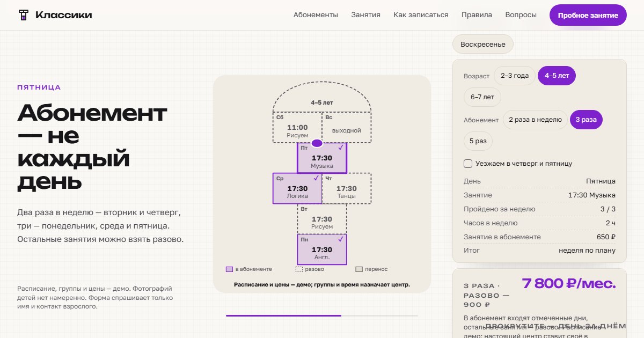Open Как записаться in navigation
The width and height of the screenshot is (644, 338).
[421, 15]
